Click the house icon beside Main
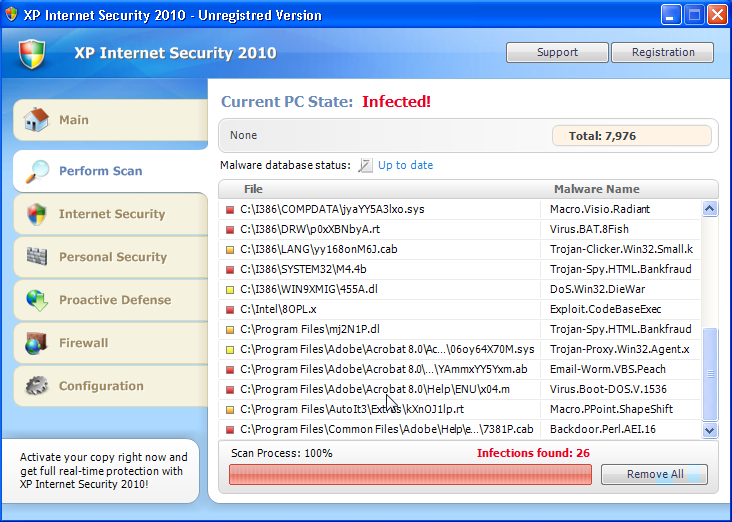This screenshot has height=522, width=732. pyautogui.click(x=37, y=120)
